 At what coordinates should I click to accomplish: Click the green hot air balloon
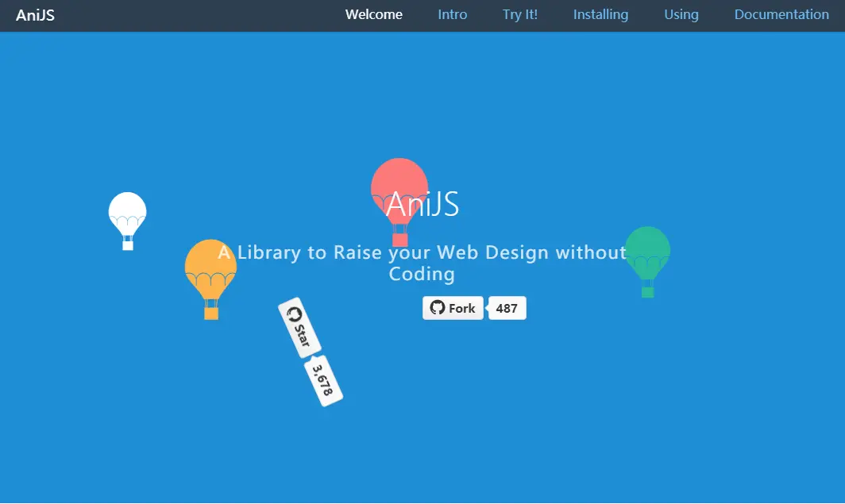[648, 262]
